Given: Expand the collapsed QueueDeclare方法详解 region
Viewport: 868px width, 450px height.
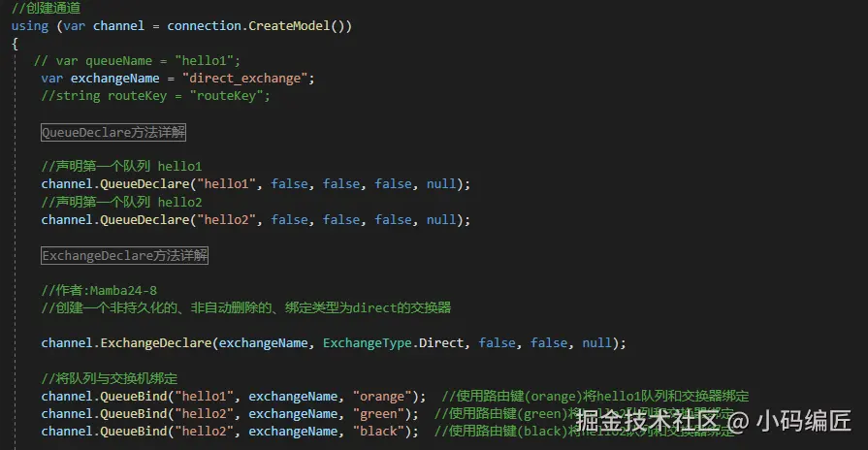Looking at the screenshot, I should coord(113,133).
